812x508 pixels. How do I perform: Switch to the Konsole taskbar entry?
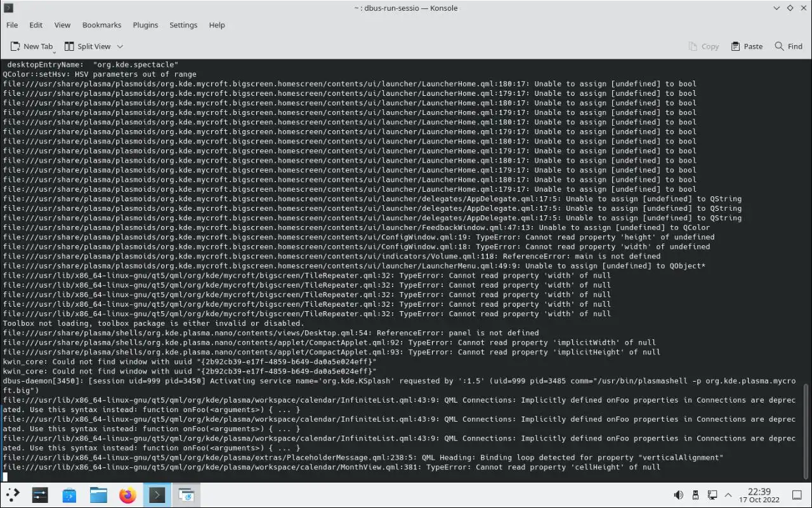click(x=157, y=495)
